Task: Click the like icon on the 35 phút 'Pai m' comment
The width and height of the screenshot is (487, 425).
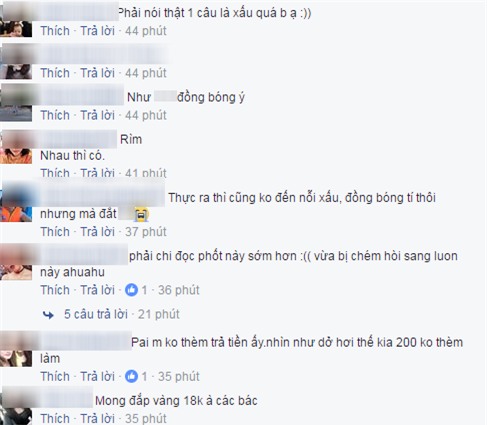Action: point(131,376)
